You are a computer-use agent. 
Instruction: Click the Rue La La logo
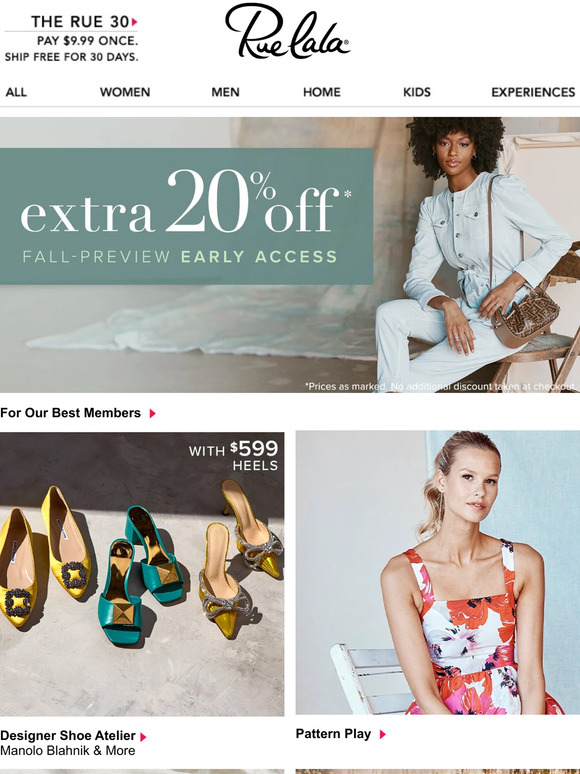click(287, 31)
